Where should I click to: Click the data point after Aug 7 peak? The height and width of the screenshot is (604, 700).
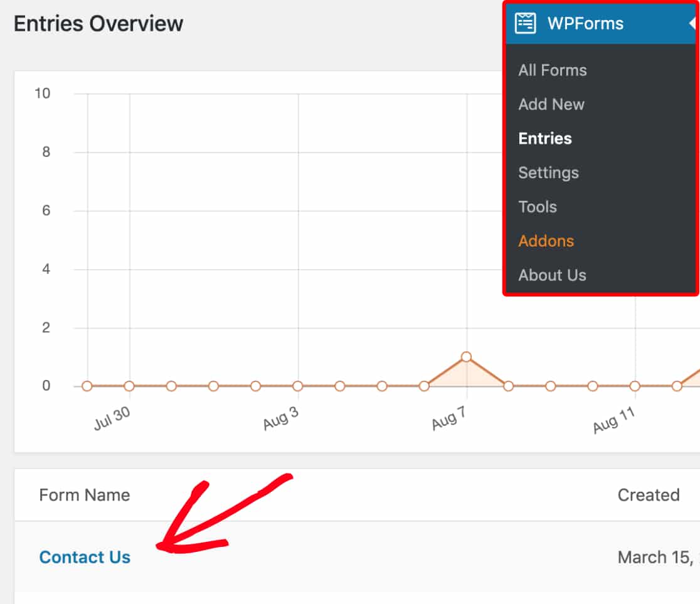click(509, 386)
